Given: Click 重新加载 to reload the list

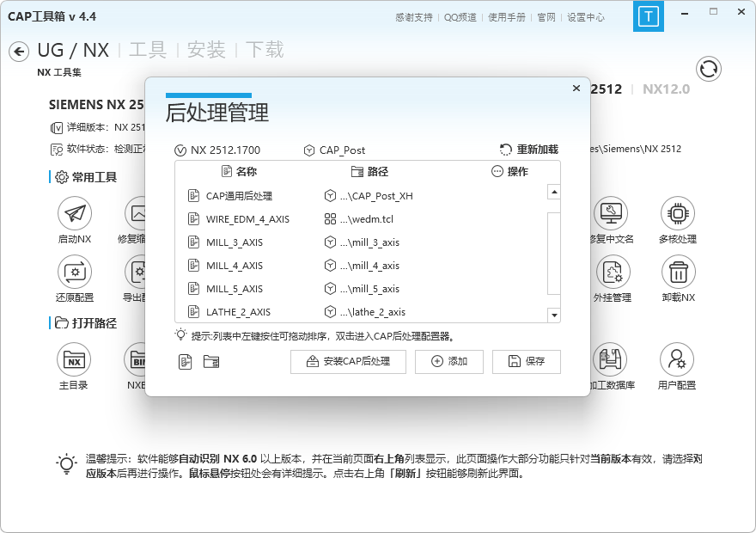Looking at the screenshot, I should click(529, 150).
